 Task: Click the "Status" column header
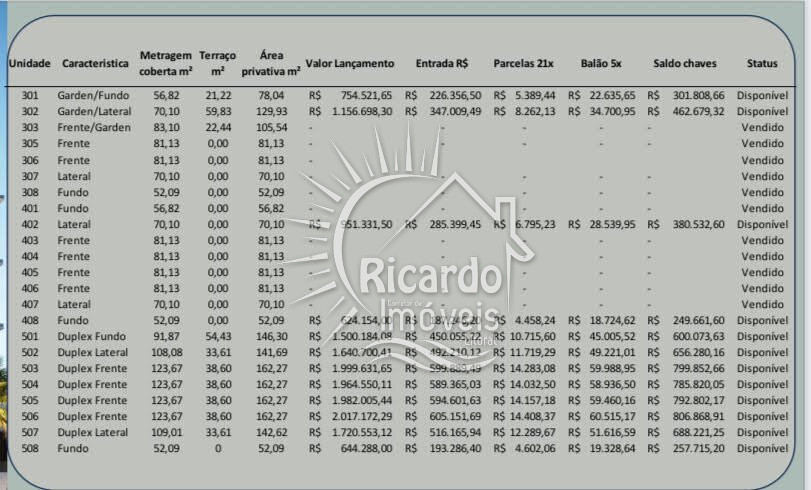point(762,63)
